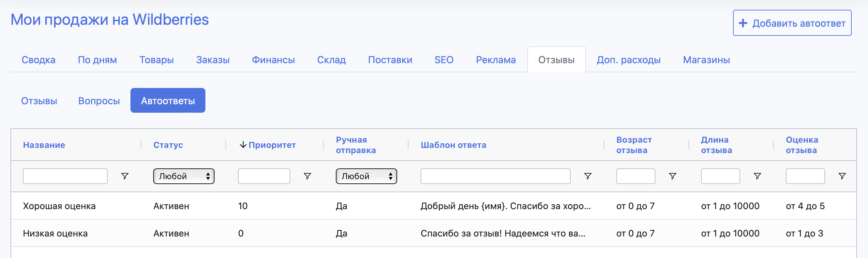Select the active Отзывы main tab

pos(556,60)
